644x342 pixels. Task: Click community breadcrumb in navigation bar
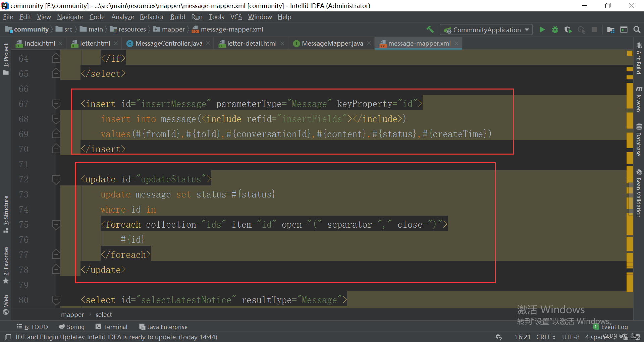(x=27, y=30)
